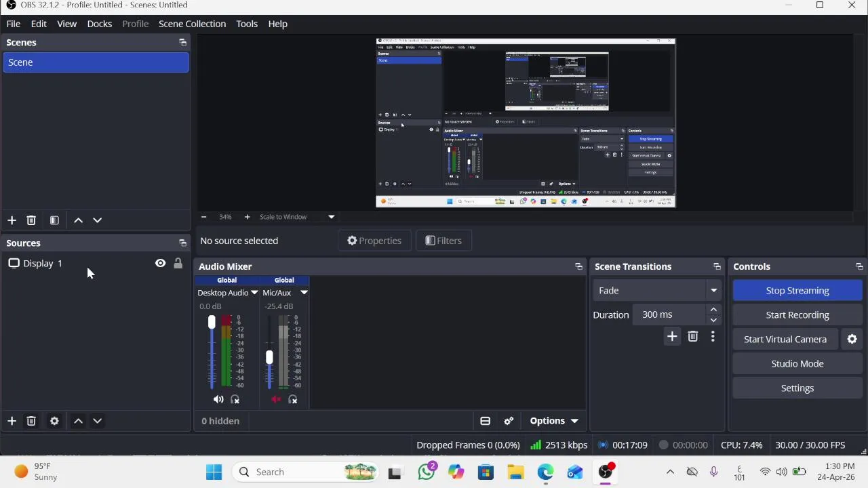This screenshot has height=488, width=868.
Task: Open transition properties three-dot menu
Action: [713, 337]
